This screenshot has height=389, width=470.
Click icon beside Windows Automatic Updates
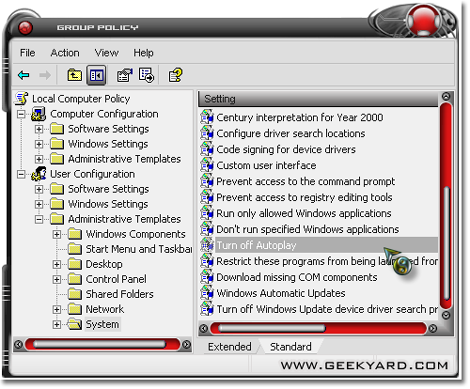[207, 293]
